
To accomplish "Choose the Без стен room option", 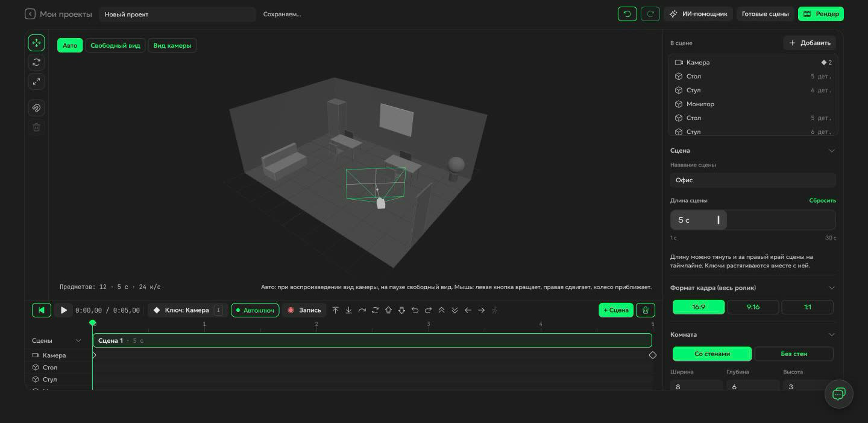I will pos(794,354).
